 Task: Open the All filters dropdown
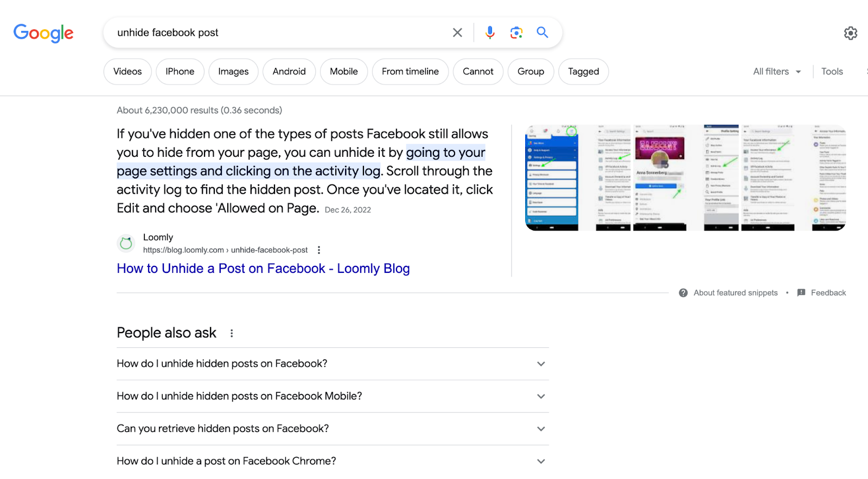(777, 72)
